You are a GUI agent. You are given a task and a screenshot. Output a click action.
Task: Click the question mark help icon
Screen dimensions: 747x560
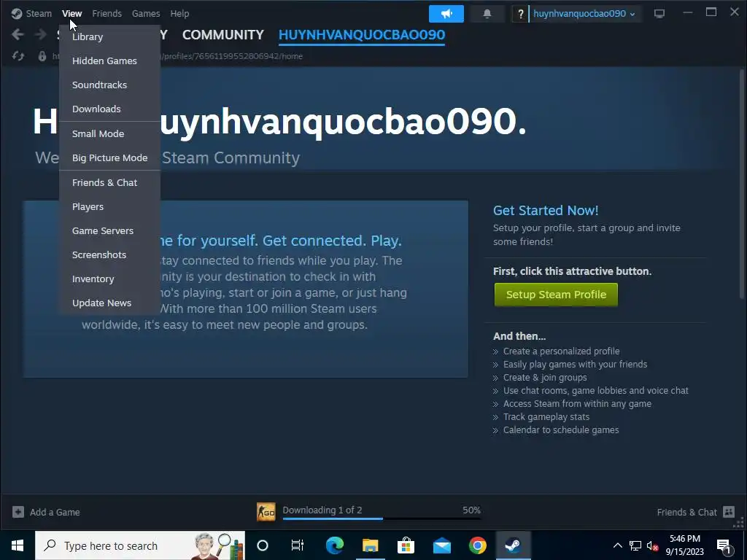pyautogui.click(x=520, y=14)
